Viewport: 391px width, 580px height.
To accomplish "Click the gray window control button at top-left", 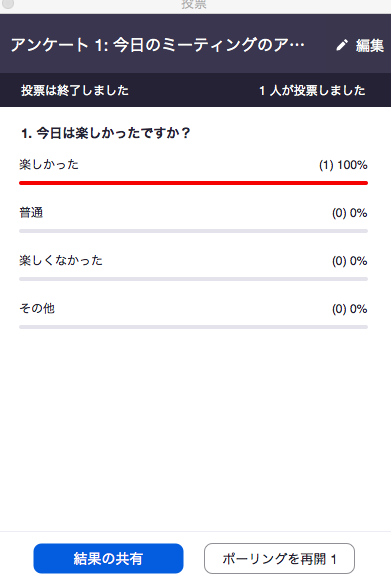I will 8,4.
